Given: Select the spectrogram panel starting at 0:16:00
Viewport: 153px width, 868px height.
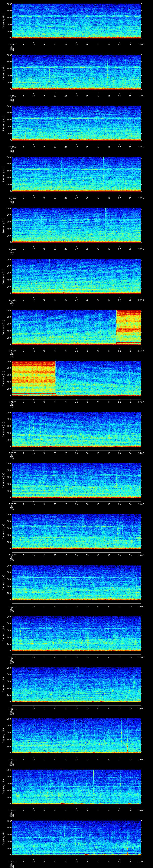Looking at the screenshot, I should tap(76, 123).
